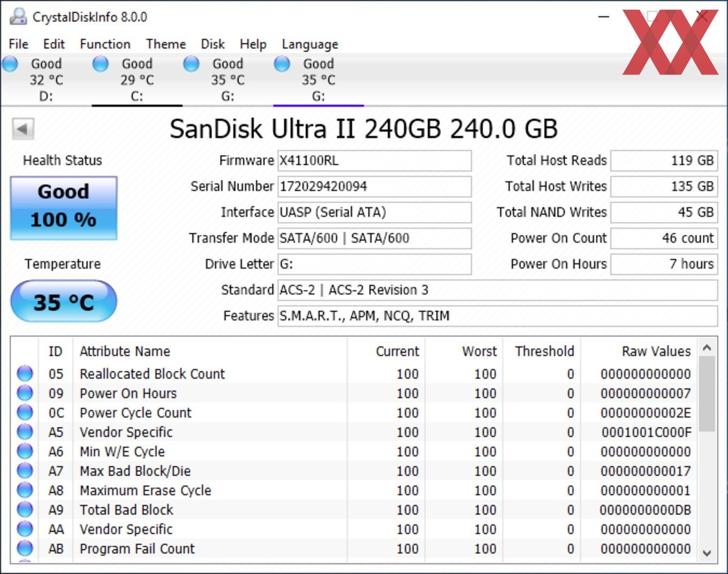Select the C: drive at 29 °C

[x=137, y=80]
